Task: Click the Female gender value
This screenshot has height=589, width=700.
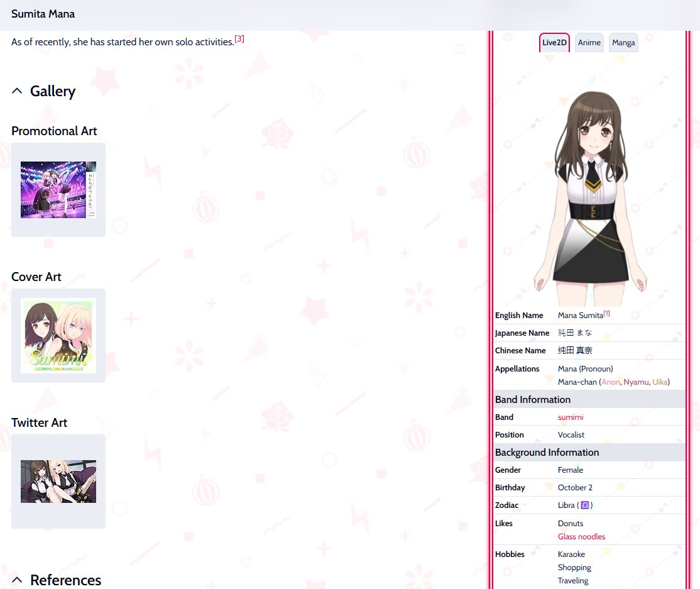Action: [571, 470]
